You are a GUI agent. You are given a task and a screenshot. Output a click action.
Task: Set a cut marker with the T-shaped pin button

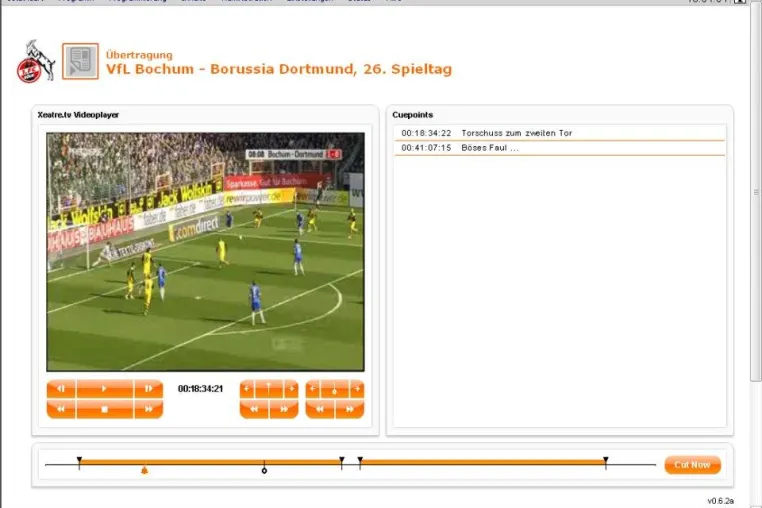[269, 388]
